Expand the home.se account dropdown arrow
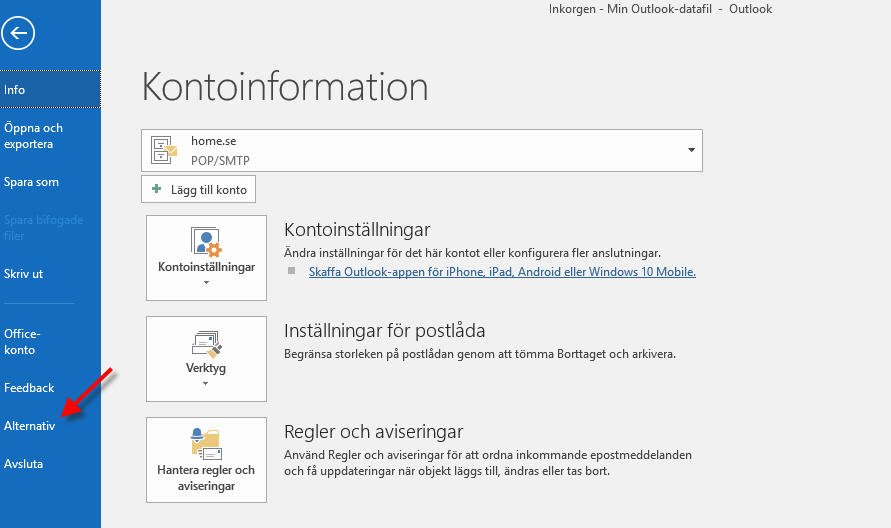 (691, 150)
